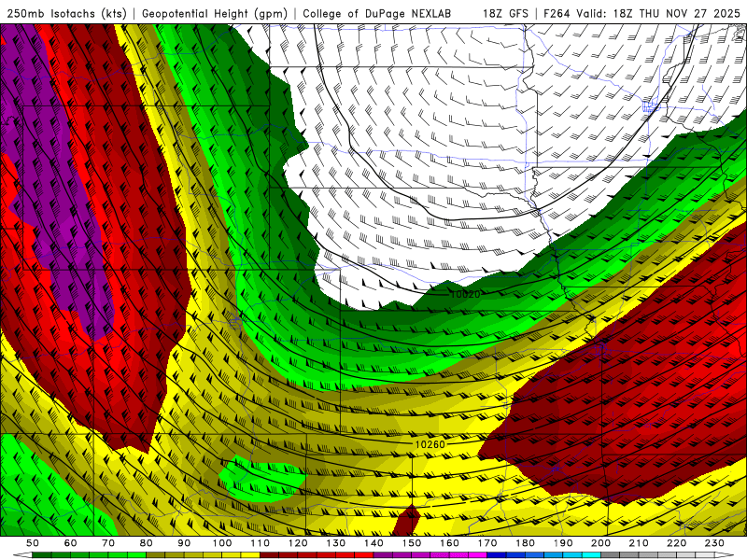Click the 120 value on the legend scale
The image size is (747, 560).
[x=298, y=543]
